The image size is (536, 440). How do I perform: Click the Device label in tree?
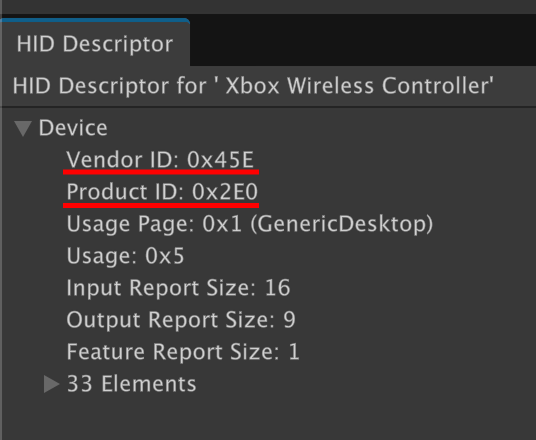click(x=73, y=128)
